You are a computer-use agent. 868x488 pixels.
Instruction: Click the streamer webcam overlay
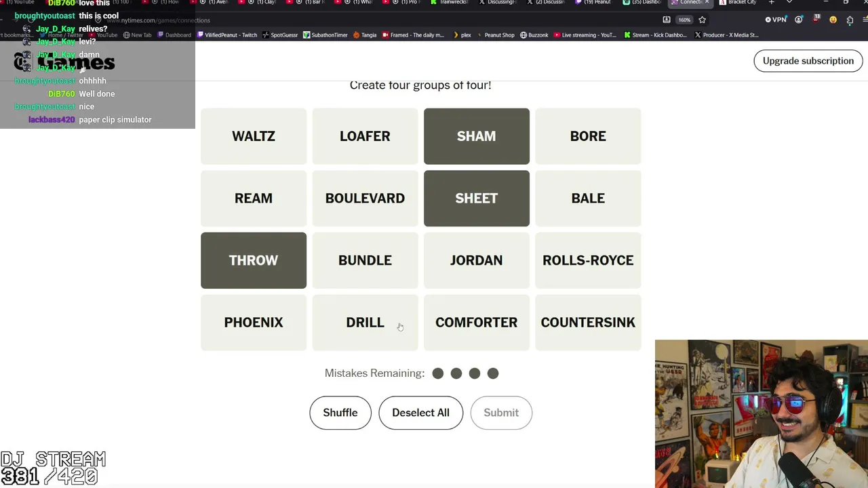762,413
